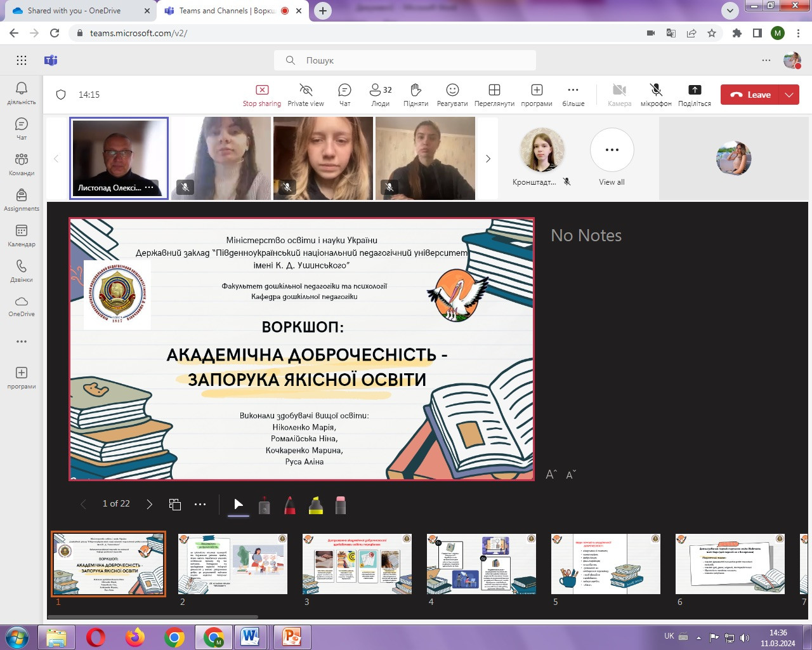Select the laser pointer tool

pyautogui.click(x=265, y=505)
